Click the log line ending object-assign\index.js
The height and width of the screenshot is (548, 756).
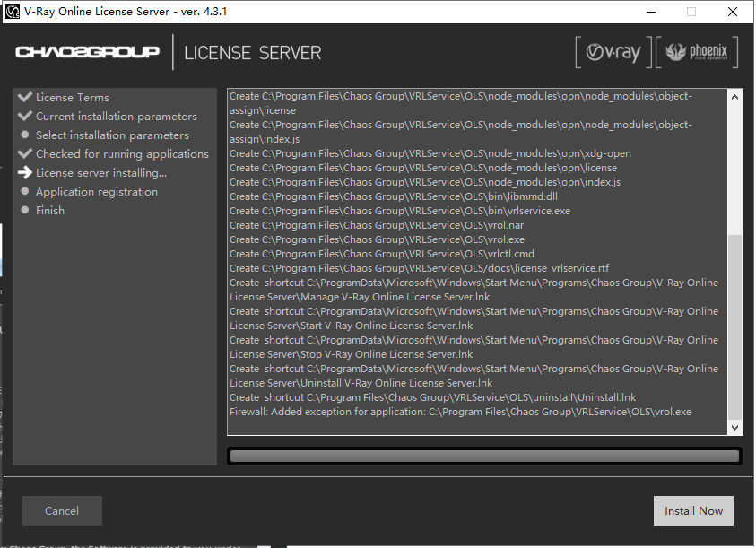tap(460, 132)
